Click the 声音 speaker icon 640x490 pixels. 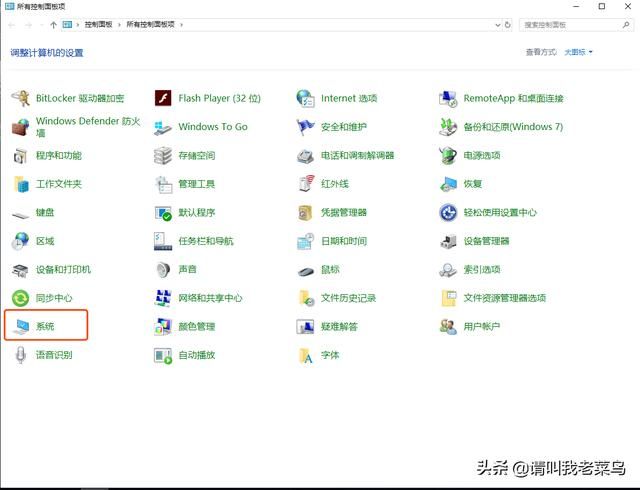[x=163, y=270]
